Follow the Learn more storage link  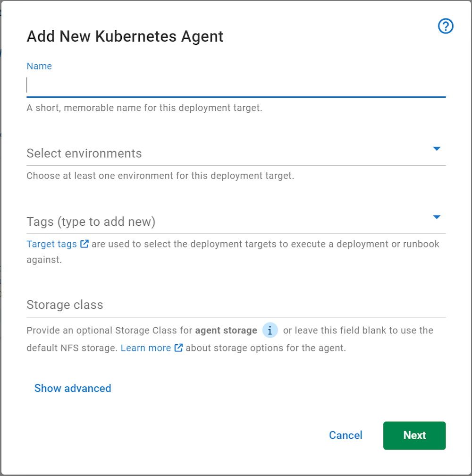pos(146,348)
